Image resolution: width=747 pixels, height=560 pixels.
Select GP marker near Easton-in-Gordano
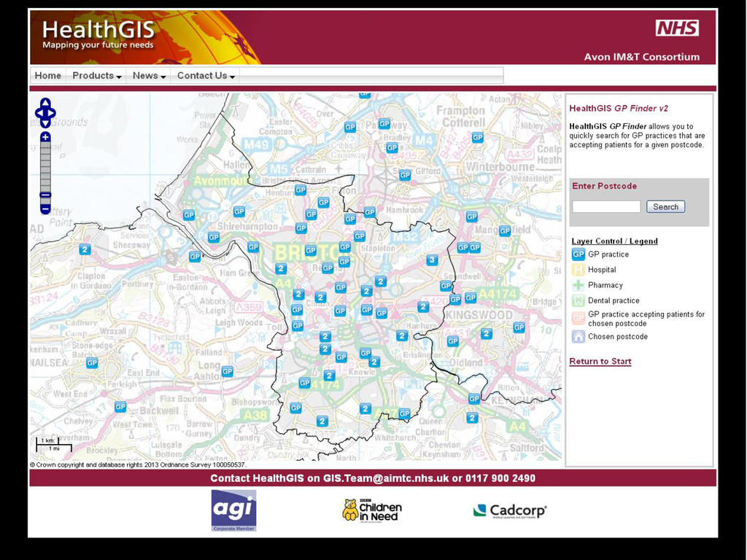195,257
